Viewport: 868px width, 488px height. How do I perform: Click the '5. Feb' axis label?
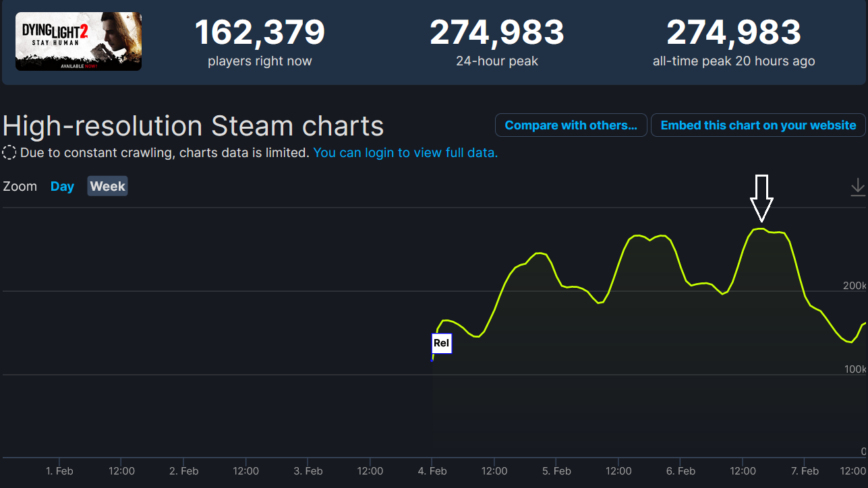(x=556, y=471)
